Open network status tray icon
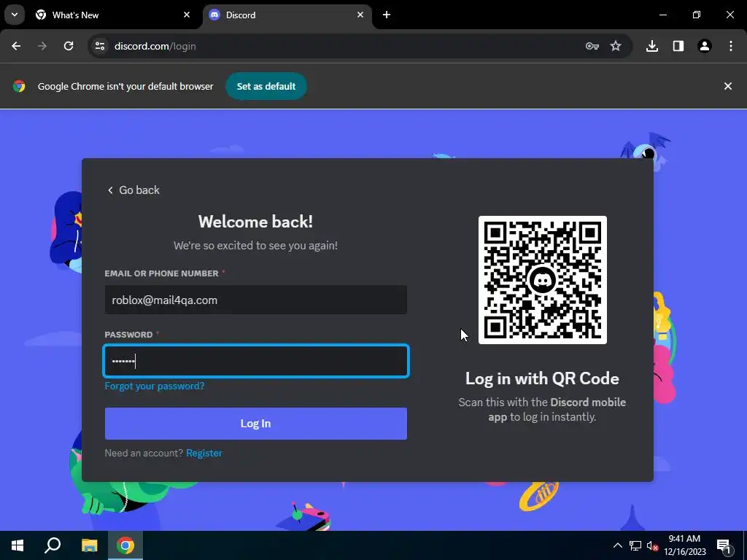Image resolution: width=747 pixels, height=560 pixels. tap(635, 545)
